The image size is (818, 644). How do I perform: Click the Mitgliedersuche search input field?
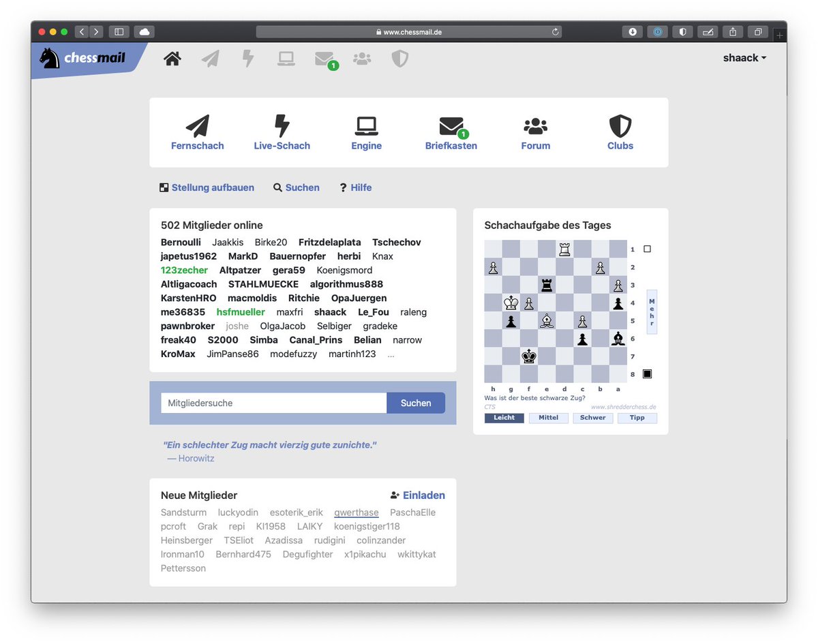point(273,403)
